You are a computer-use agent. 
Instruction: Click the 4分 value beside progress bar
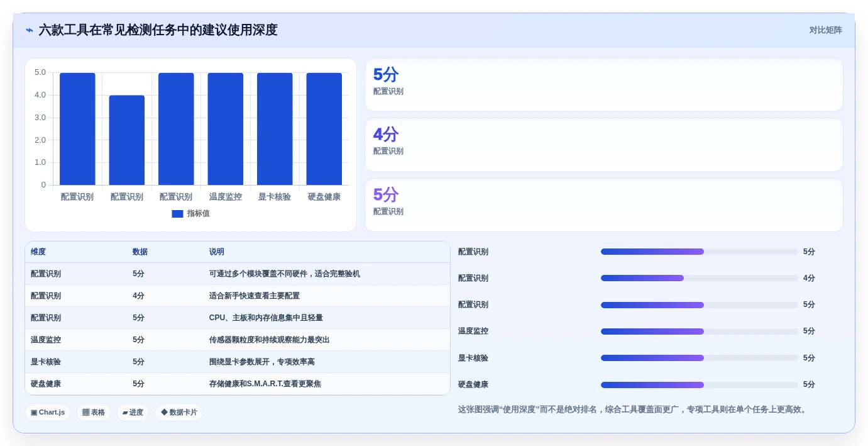[x=809, y=278]
